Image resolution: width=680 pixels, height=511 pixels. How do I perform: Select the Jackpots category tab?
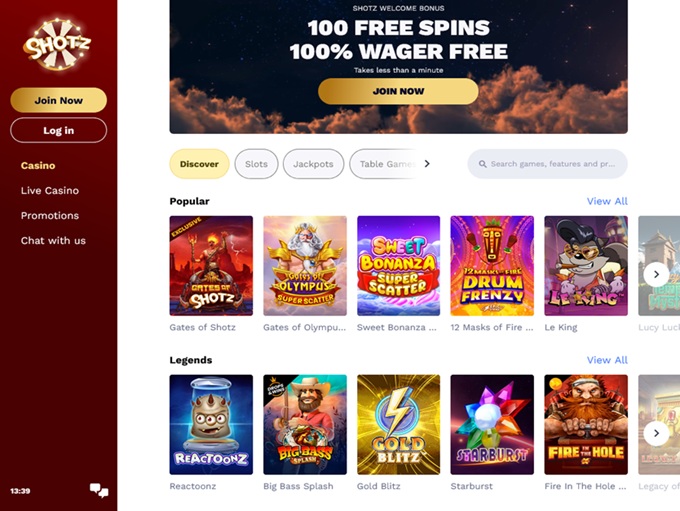(313, 164)
